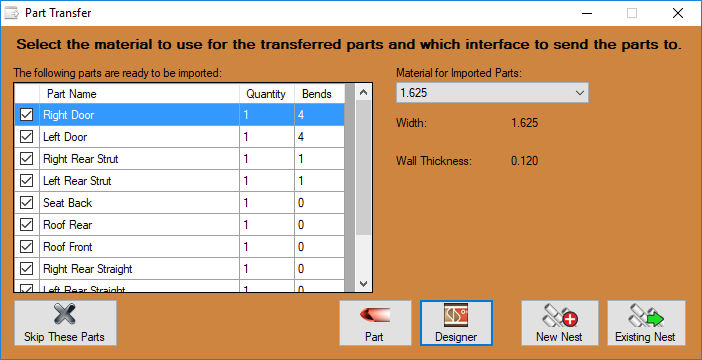Open parts in the Designer interface
Viewport: 702px width, 360px height.
click(x=456, y=323)
